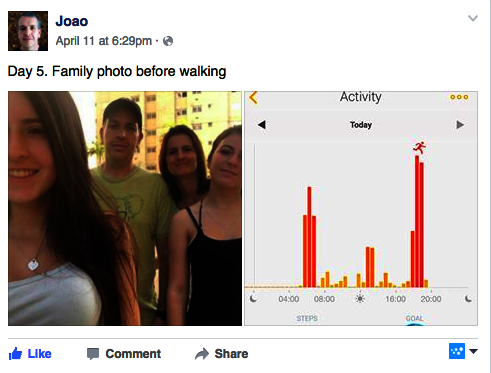Open Joao's profile picture thumbnail

click(28, 31)
